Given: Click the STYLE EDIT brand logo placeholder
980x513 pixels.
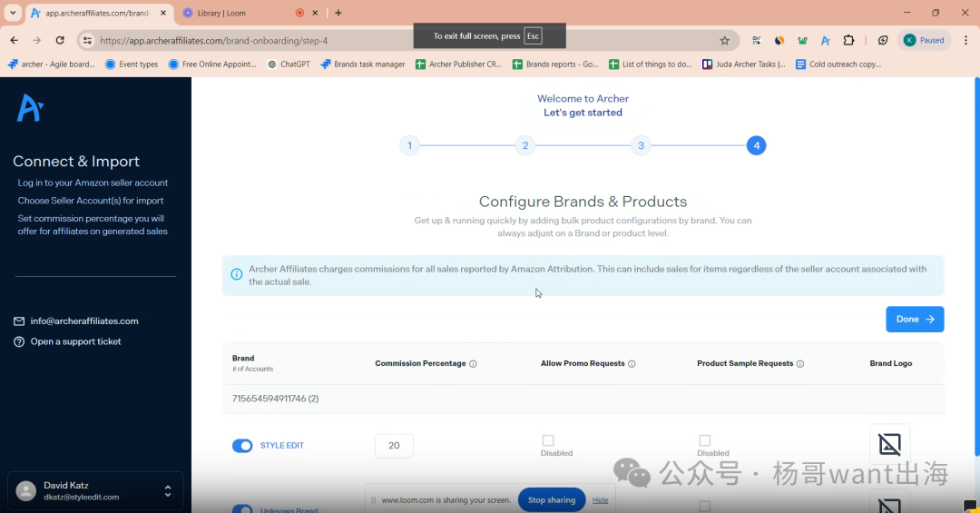Looking at the screenshot, I should click(889, 444).
